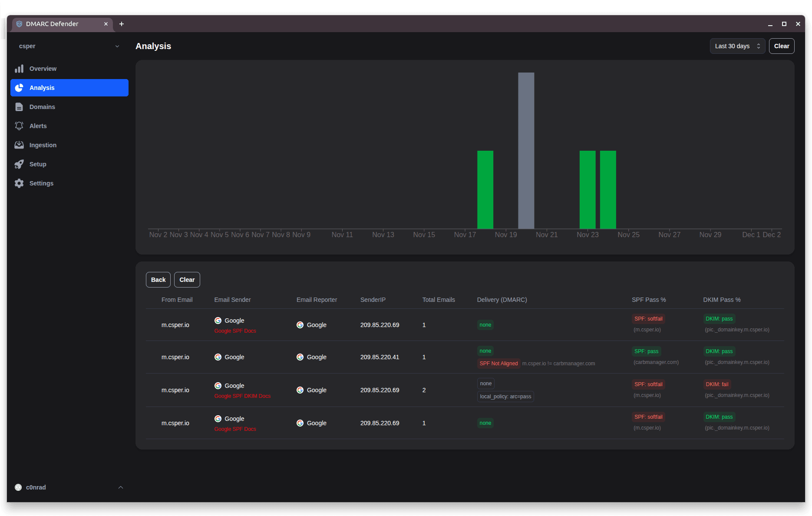
Task: Follow the Google SPF DKIM Docs link
Action: tap(242, 396)
